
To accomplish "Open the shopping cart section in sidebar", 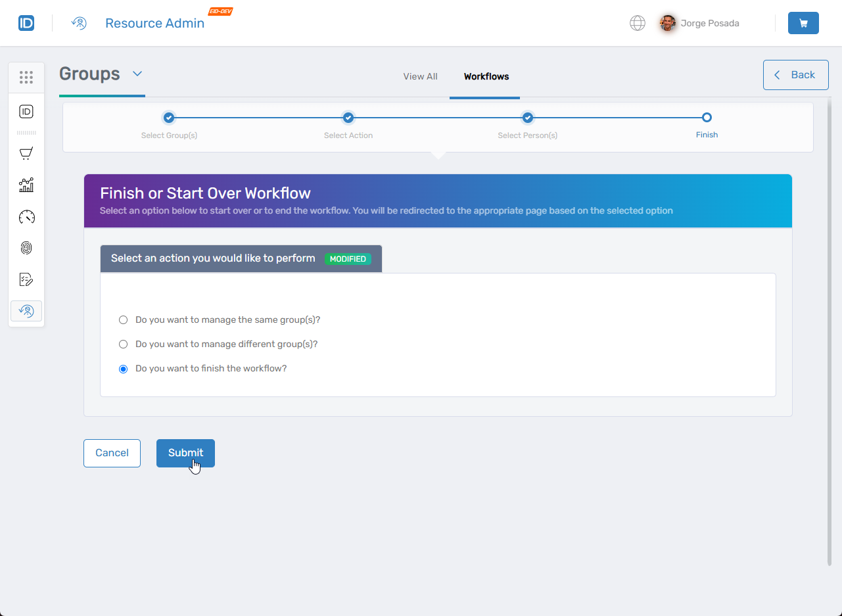I will click(26, 153).
